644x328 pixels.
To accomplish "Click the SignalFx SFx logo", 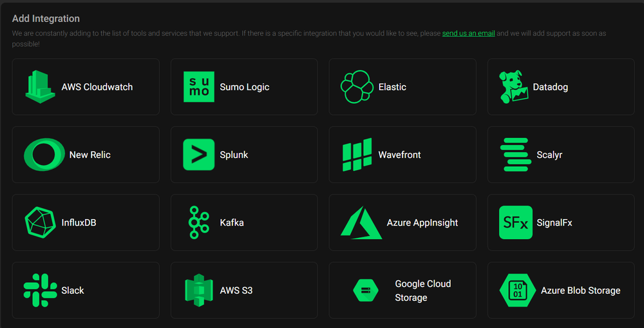I will tap(515, 222).
